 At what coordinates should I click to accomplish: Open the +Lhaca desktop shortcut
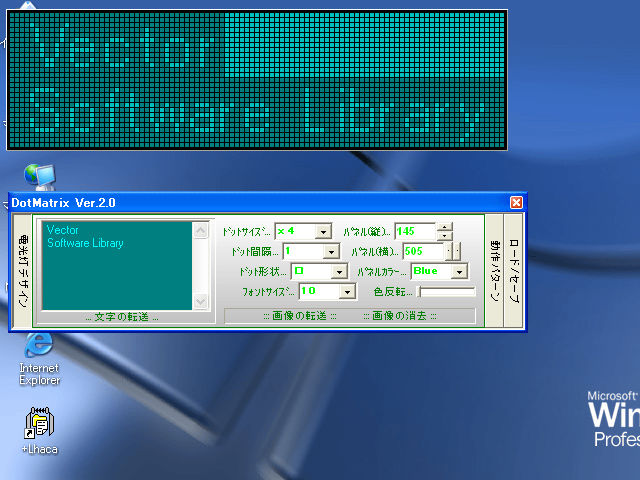40,431
